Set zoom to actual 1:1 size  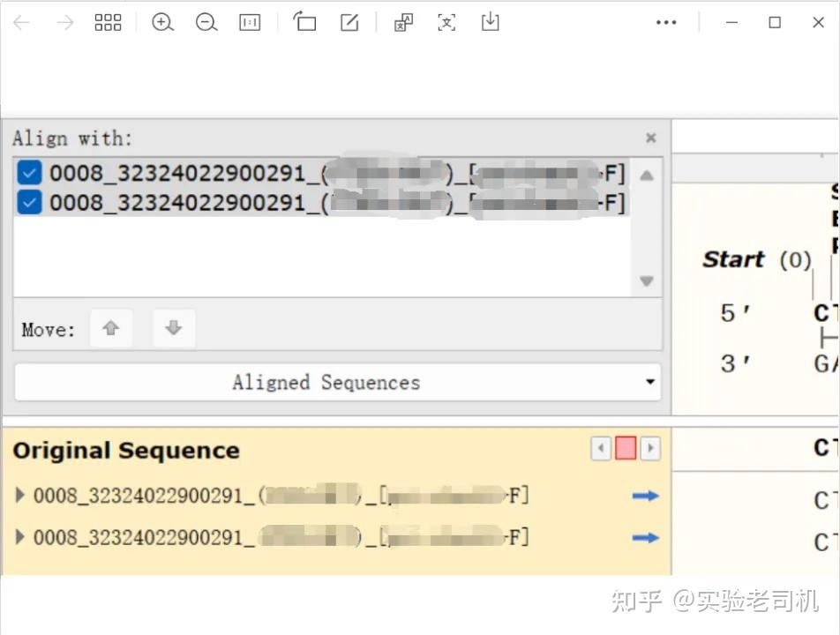click(x=250, y=22)
